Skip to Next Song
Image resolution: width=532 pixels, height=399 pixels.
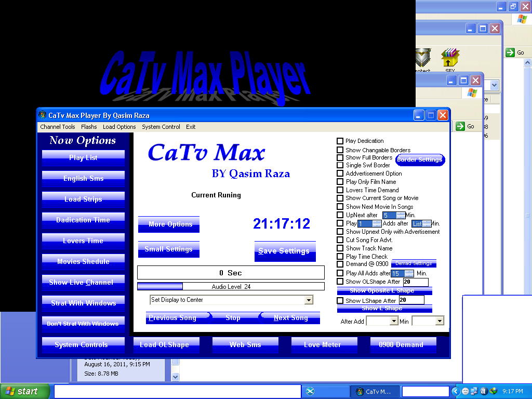coord(290,317)
